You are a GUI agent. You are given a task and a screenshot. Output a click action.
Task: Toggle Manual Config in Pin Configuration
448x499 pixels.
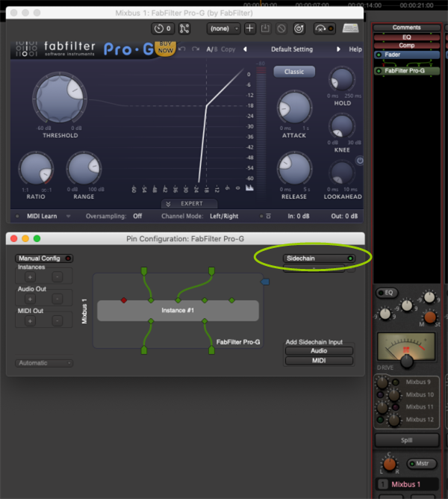pyautogui.click(x=44, y=258)
